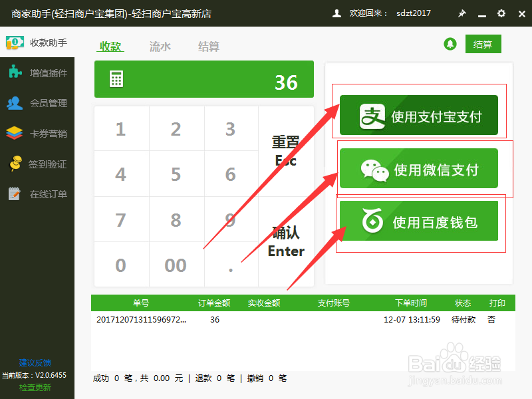Image resolution: width=532 pixels, height=399 pixels.
Task: Open the settings gear in the title bar
Action: coord(501,13)
